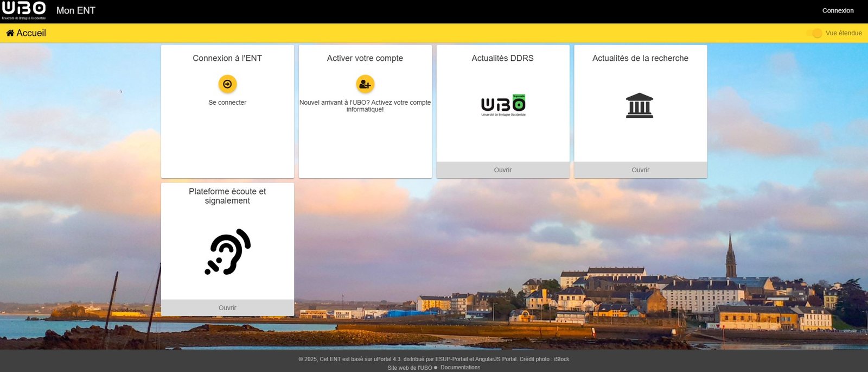Click the yellow arrow sign-in icon
868x372 pixels.
coord(227,84)
